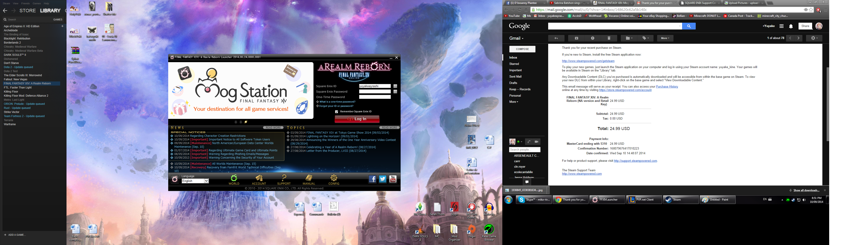Click the Twitter icon in FFXIV launcher

(x=382, y=179)
